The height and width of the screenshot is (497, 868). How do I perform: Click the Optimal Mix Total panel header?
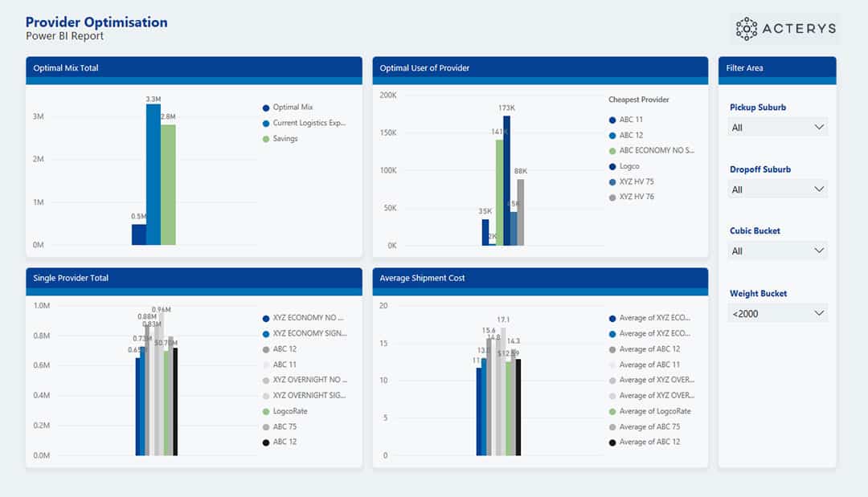[194, 68]
